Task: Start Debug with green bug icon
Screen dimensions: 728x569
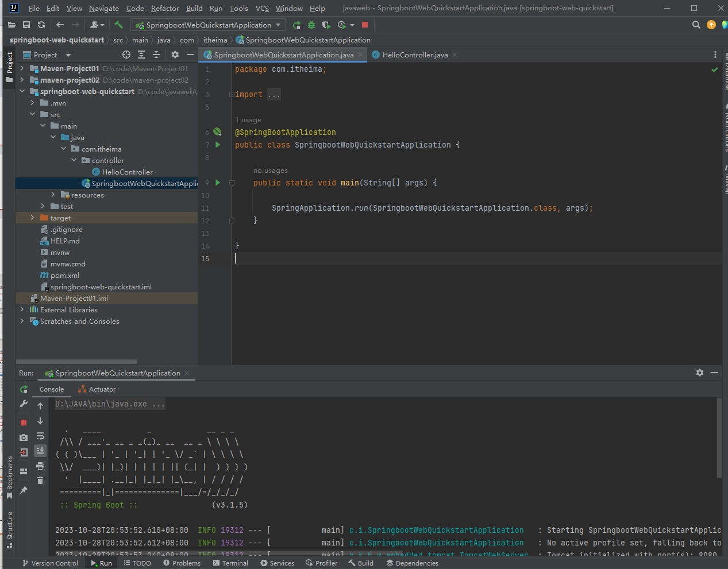Action: (311, 25)
